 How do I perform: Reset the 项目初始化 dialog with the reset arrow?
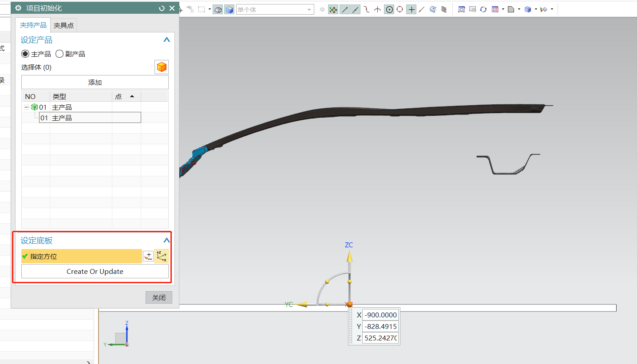(x=162, y=8)
